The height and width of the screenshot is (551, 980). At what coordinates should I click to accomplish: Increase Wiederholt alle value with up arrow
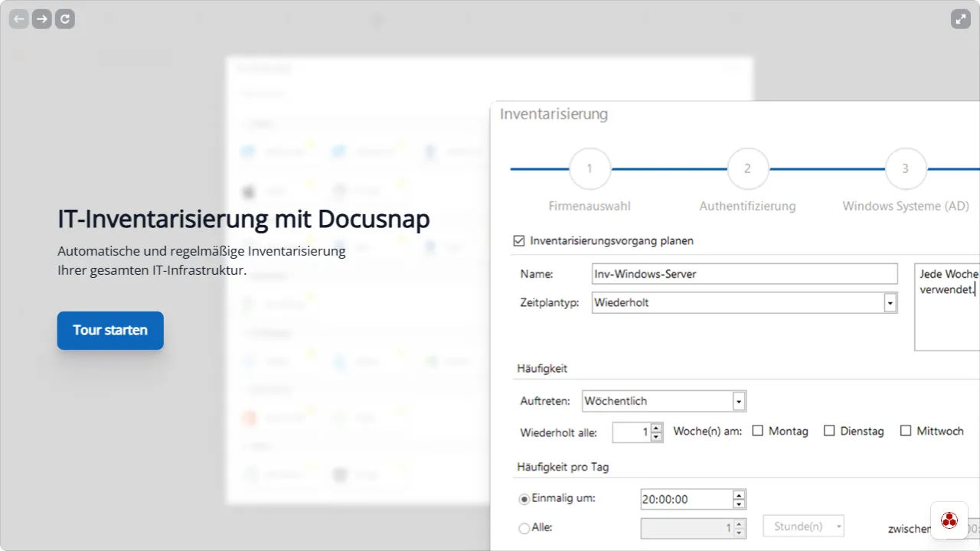[656, 428]
